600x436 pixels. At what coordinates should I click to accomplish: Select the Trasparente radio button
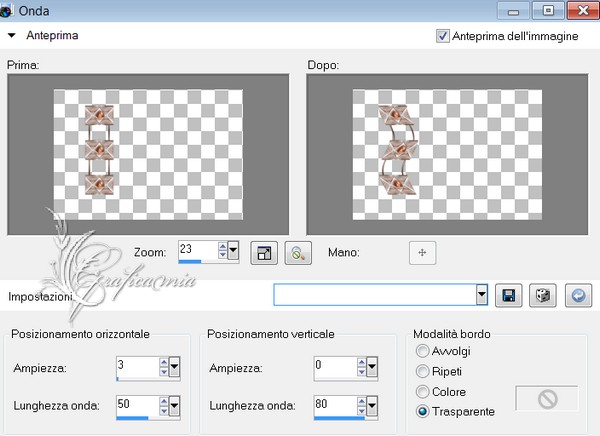(422, 412)
